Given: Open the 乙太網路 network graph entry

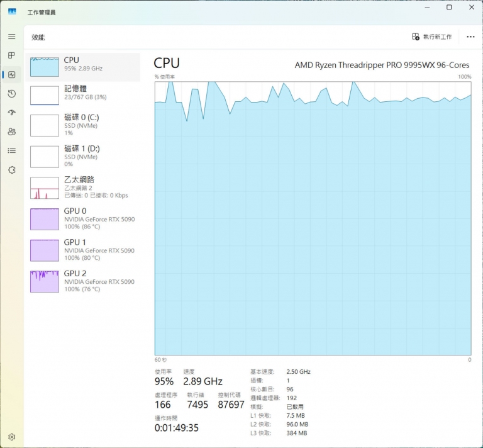Looking at the screenshot, I should [x=85, y=187].
